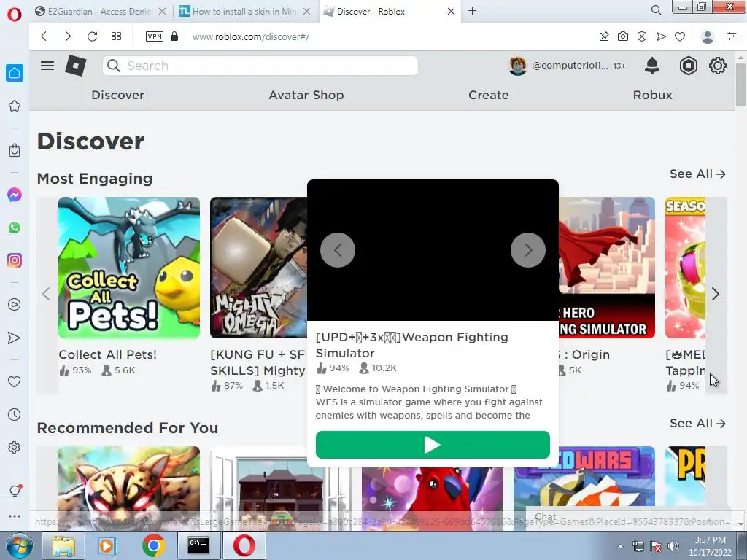Open Roblox settings gear dropdown
The image size is (747, 560).
718,66
